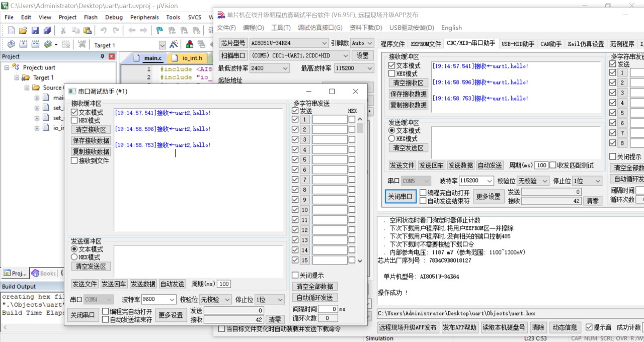The image size is (644, 342).
Task: Click the Save All icon
Action: point(47,30)
